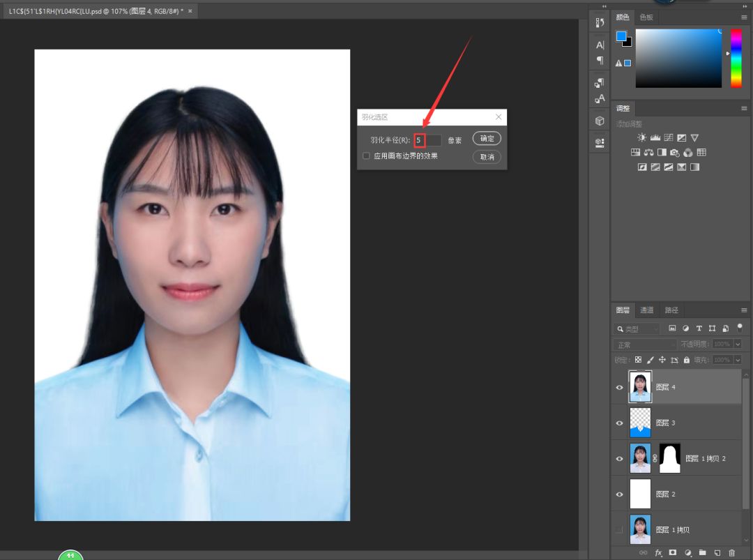
Task: Open the History panel icon
Action: tap(600, 23)
